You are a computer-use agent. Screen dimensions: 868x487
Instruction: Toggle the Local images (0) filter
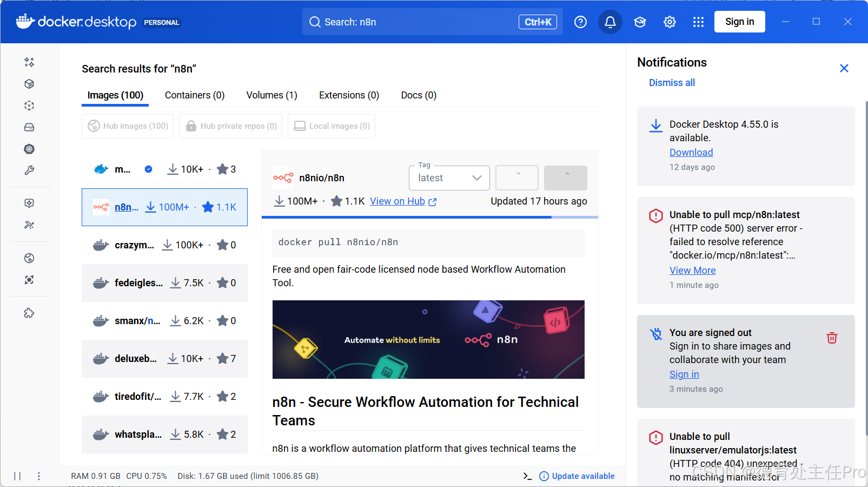332,126
